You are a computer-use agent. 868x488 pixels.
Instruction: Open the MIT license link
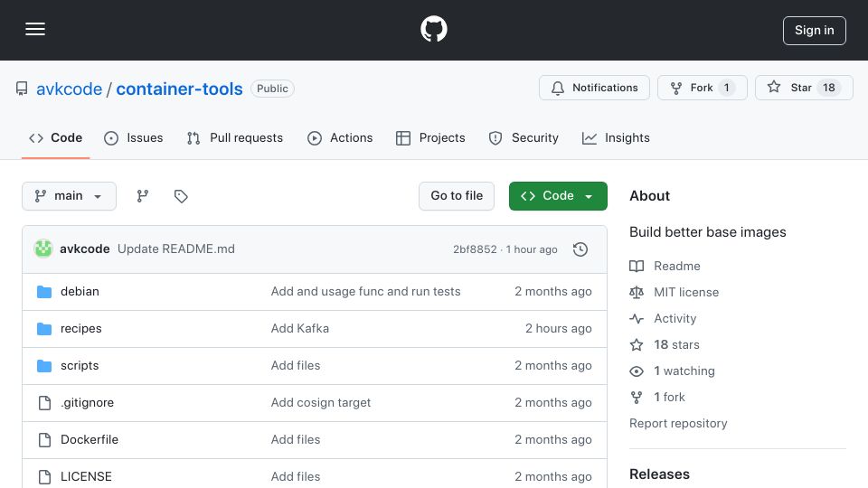675,292
